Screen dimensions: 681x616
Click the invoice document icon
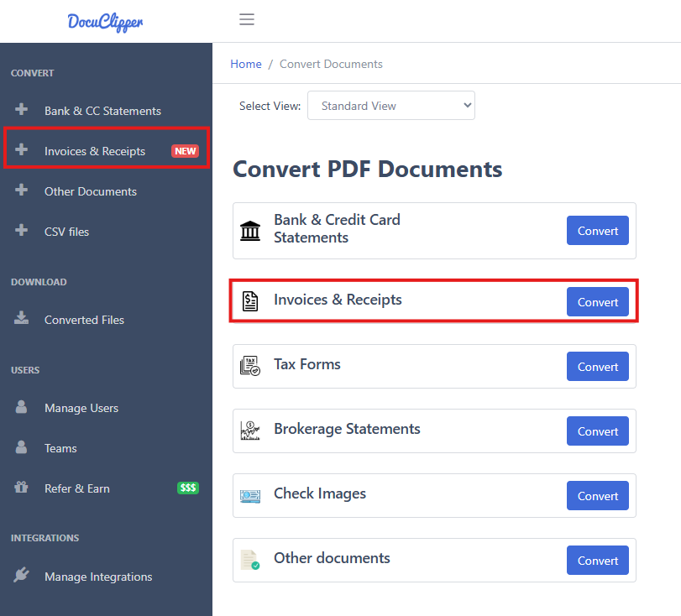pos(250,301)
